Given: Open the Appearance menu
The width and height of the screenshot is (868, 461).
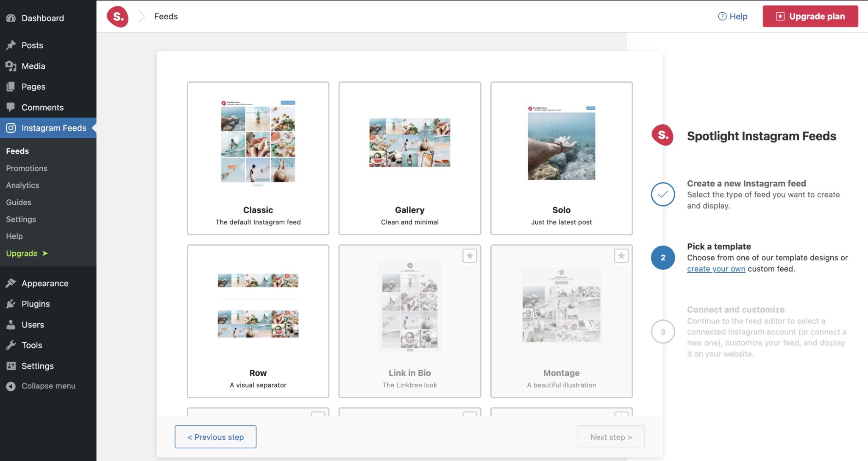Looking at the screenshot, I should pos(48,283).
